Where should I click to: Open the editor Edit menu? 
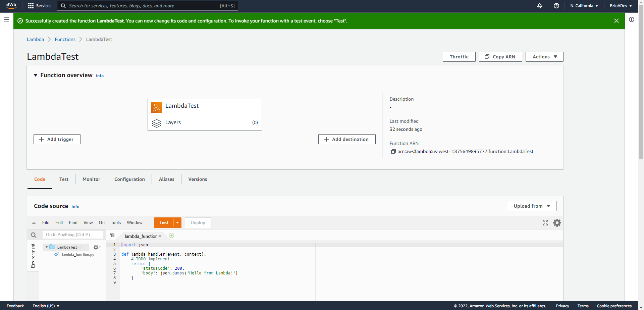(59, 223)
